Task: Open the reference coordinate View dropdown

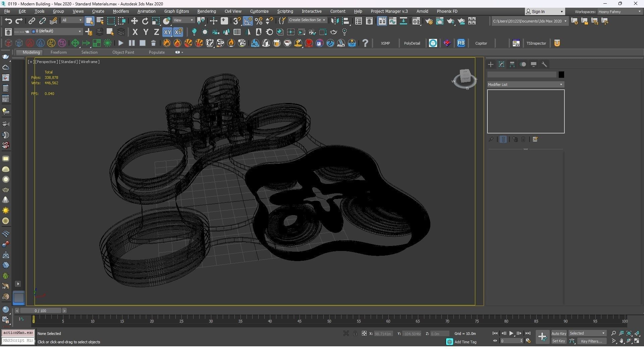Action: (x=183, y=20)
